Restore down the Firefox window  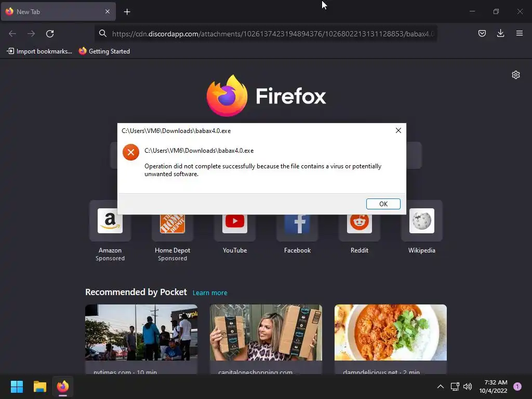coord(496,11)
